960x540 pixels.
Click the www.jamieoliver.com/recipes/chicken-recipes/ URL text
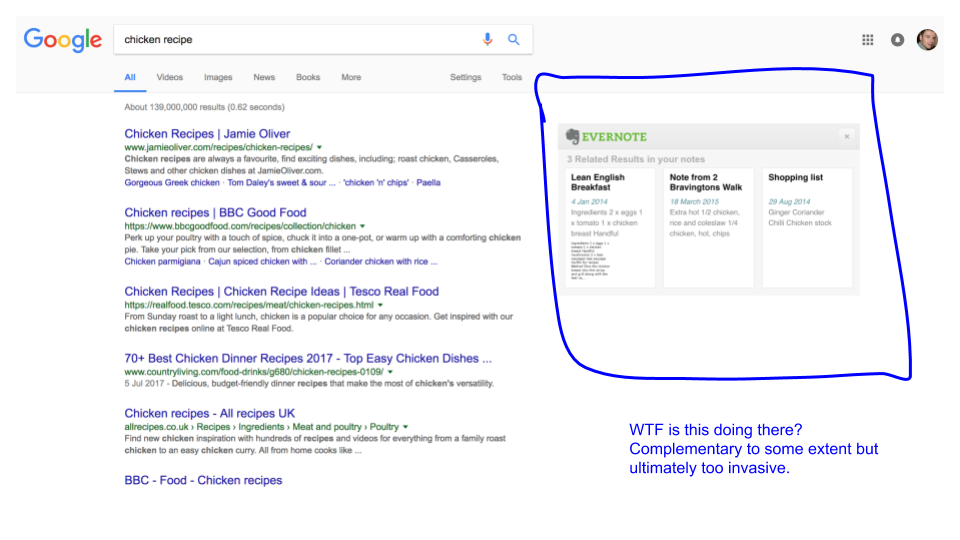point(219,148)
